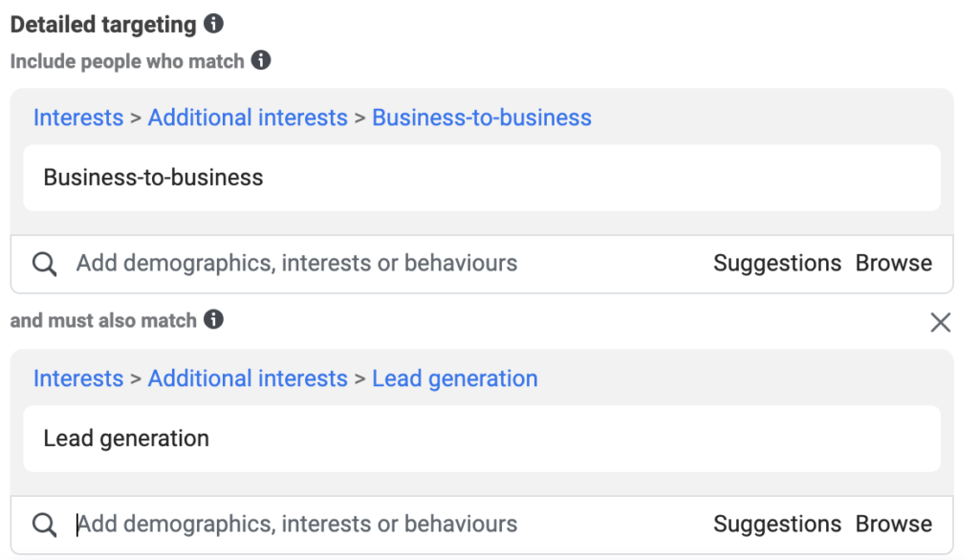The width and height of the screenshot is (979, 560).
Task: Open Interests link in Business-to-business breadcrumb
Action: click(78, 118)
